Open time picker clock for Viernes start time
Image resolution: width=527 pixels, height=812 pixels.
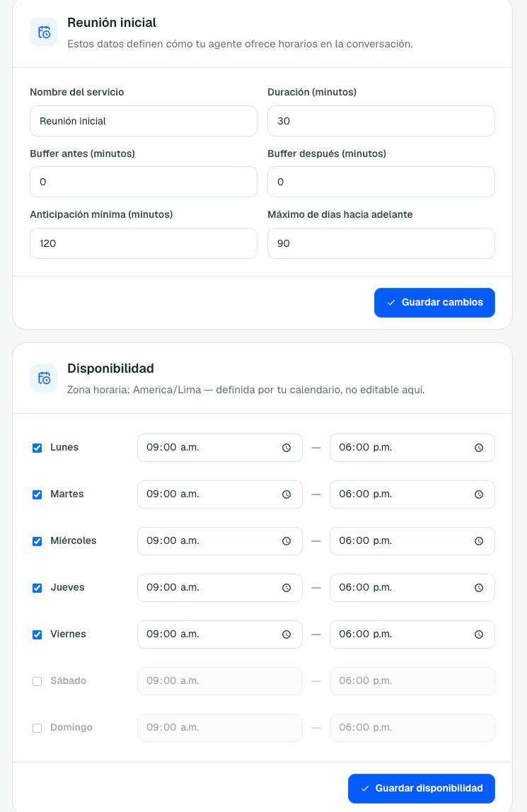(286, 634)
